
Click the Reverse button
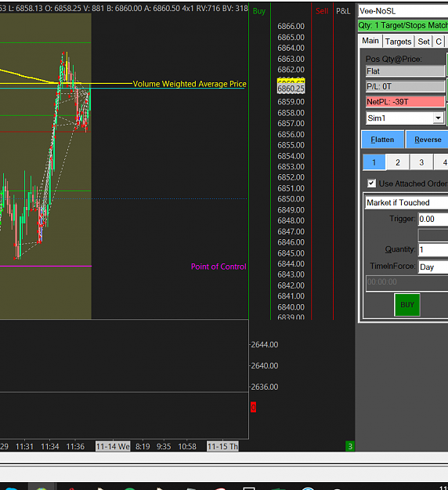427,140
